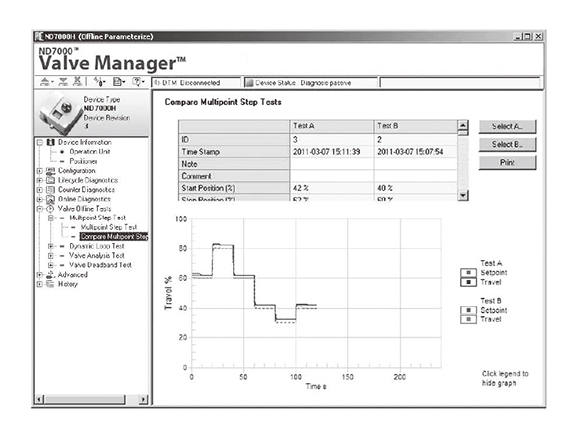
Task: Toggle Test A Travel legend box
Action: pyautogui.click(x=468, y=282)
